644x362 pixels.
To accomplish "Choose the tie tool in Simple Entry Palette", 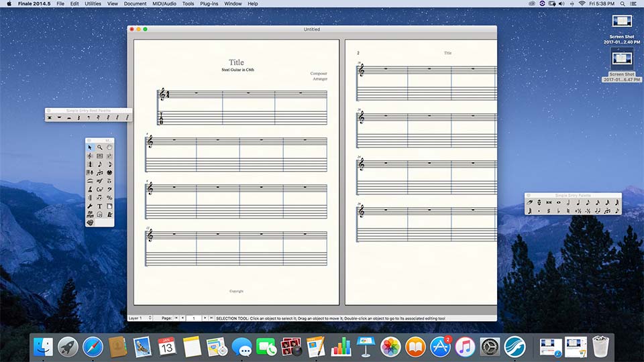I will (x=598, y=211).
